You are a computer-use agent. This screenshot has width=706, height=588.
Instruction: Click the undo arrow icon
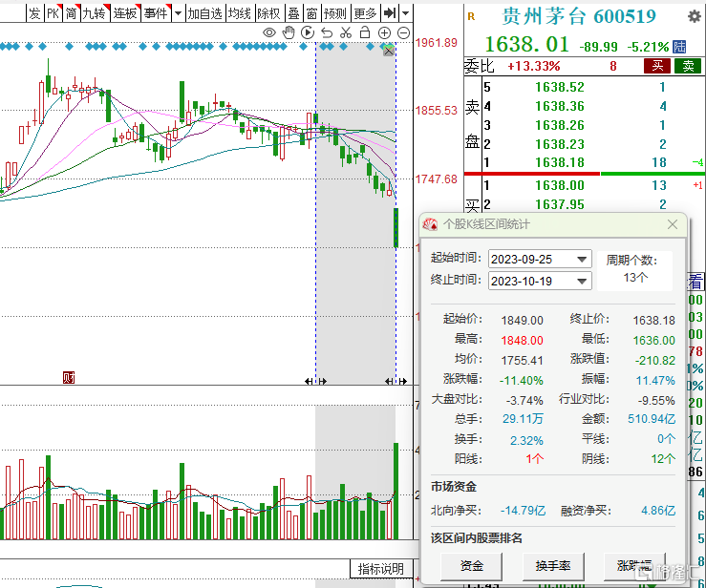click(x=327, y=32)
